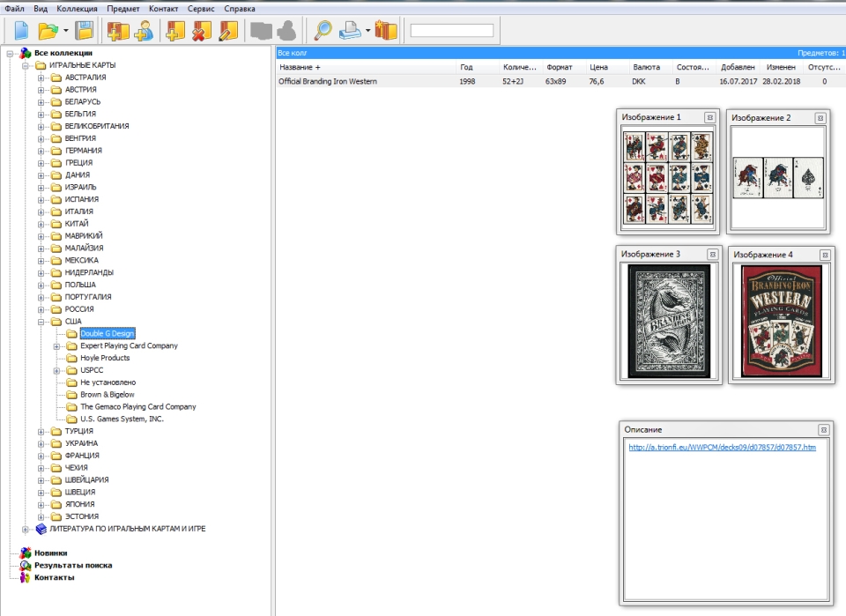Sort the list by Валюта column
Screen dimensions: 846x616
(650, 68)
